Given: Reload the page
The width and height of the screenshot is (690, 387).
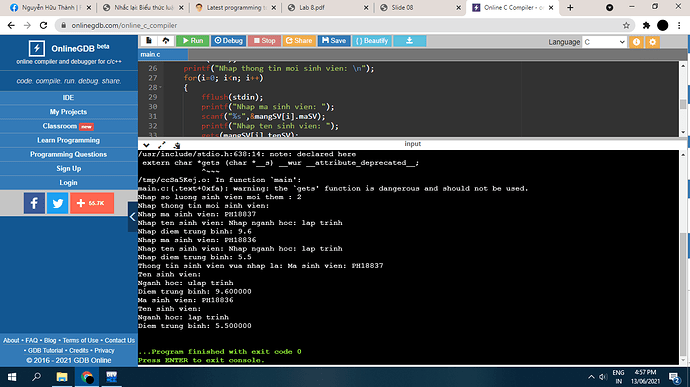Looking at the screenshot, I should pos(43,26).
